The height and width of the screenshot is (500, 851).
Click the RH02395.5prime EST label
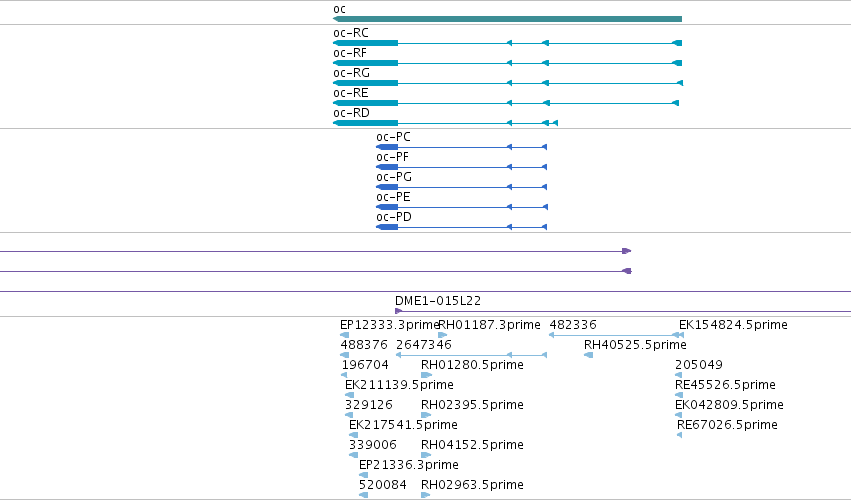coord(472,405)
